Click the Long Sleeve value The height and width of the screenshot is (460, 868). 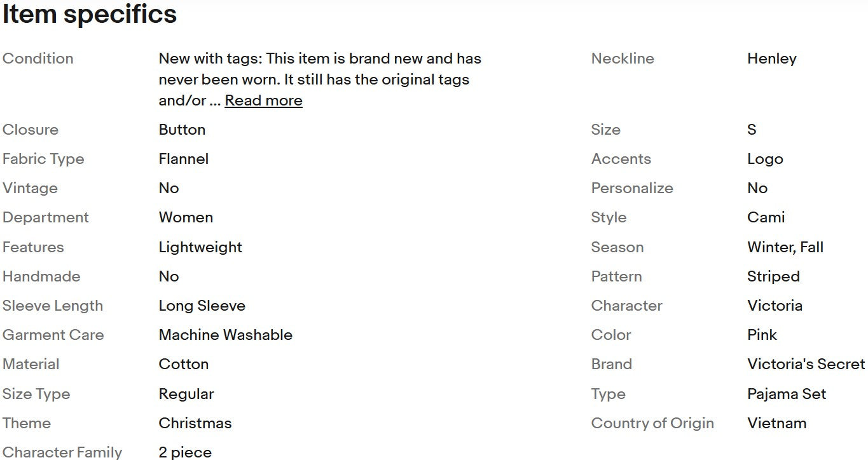pos(202,306)
